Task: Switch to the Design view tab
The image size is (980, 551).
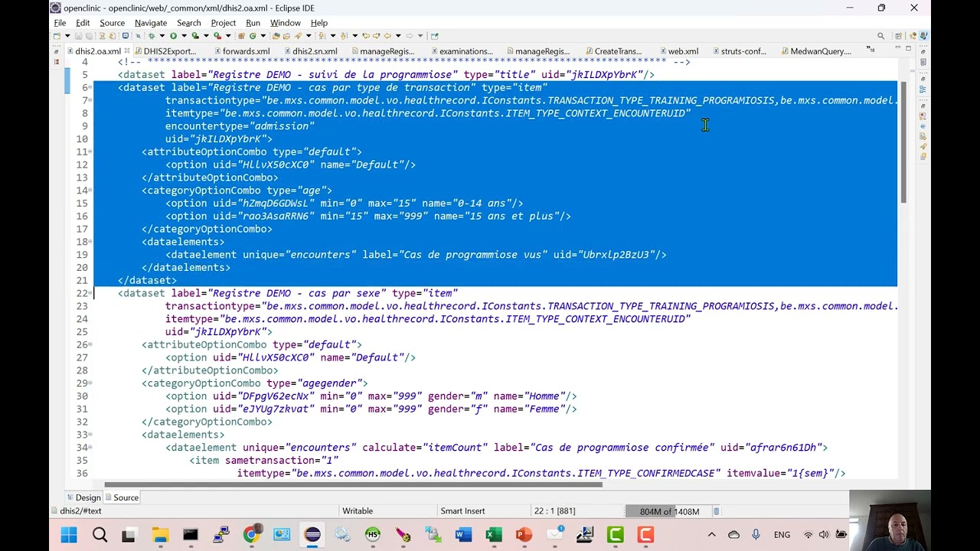Action: coord(82,497)
